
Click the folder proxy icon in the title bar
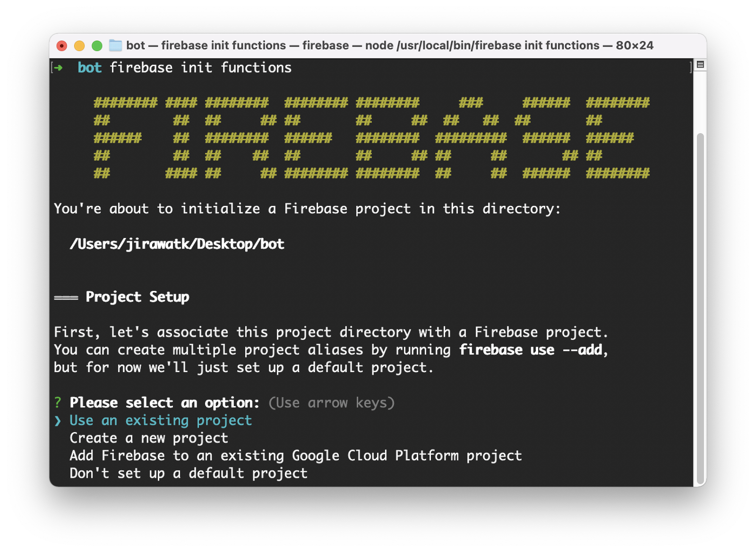coord(115,45)
